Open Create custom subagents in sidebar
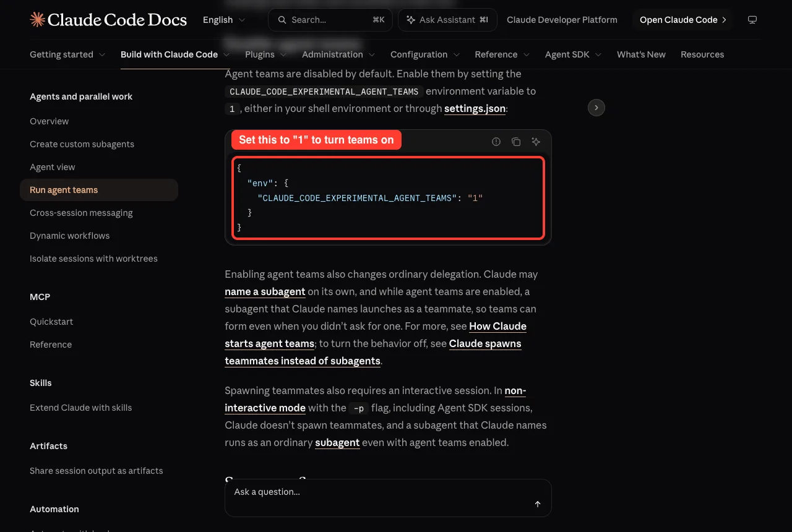 tap(82, 144)
